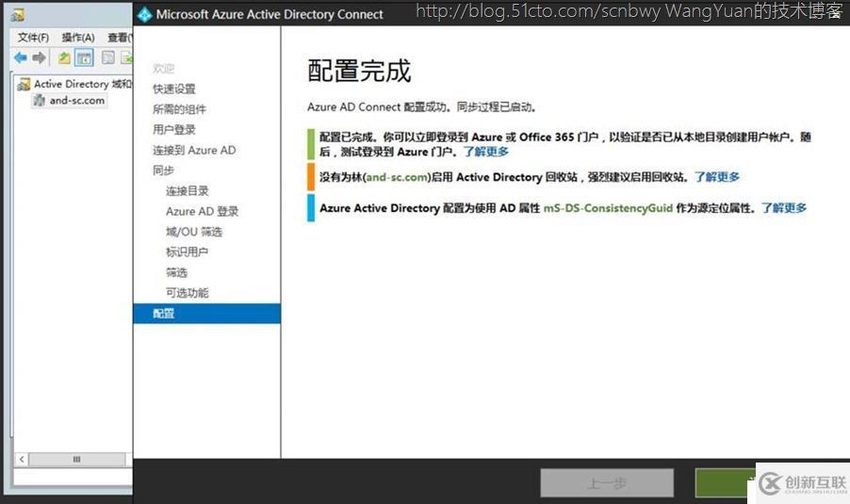Select 配置 step in wizard sidebar

164,314
